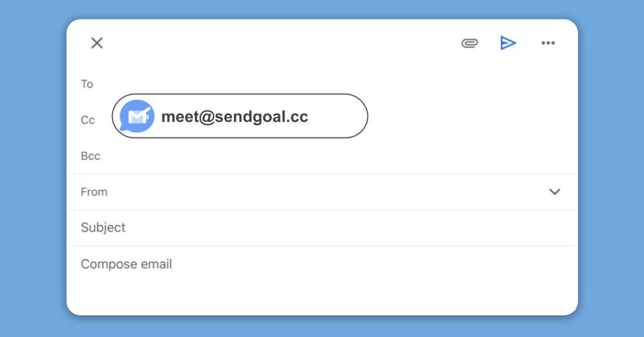Select the meet@sendgoal.cc address text
Viewport: 644px width, 337px height.
pyautogui.click(x=235, y=117)
